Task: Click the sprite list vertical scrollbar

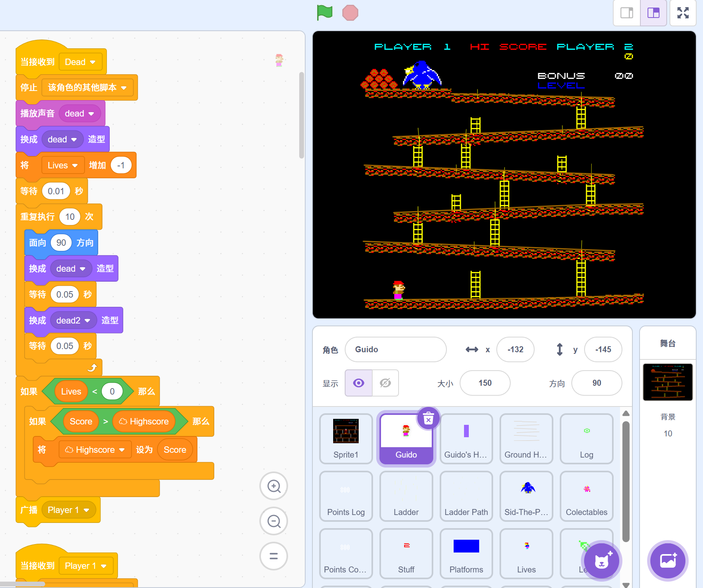Action: click(x=626, y=479)
